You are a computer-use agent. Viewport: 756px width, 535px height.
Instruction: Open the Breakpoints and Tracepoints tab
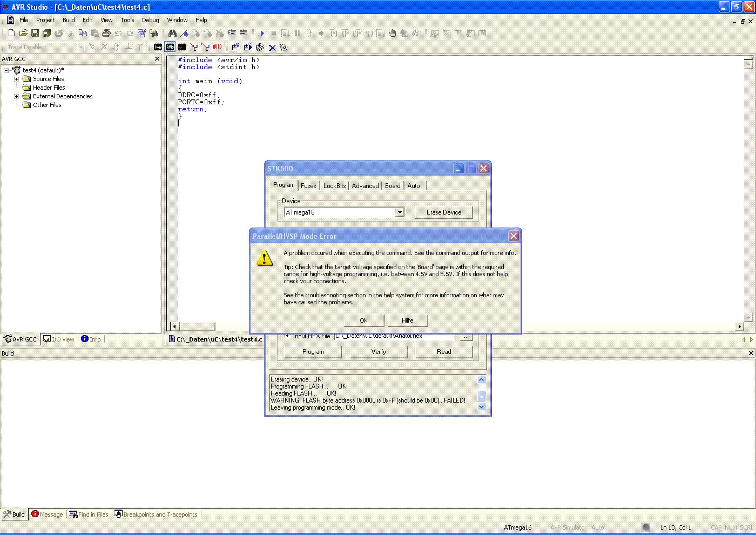[x=156, y=514]
